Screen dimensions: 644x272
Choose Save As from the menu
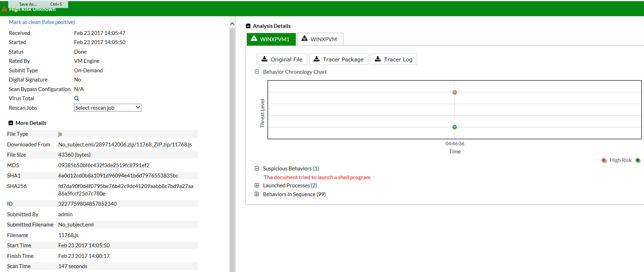28,4
